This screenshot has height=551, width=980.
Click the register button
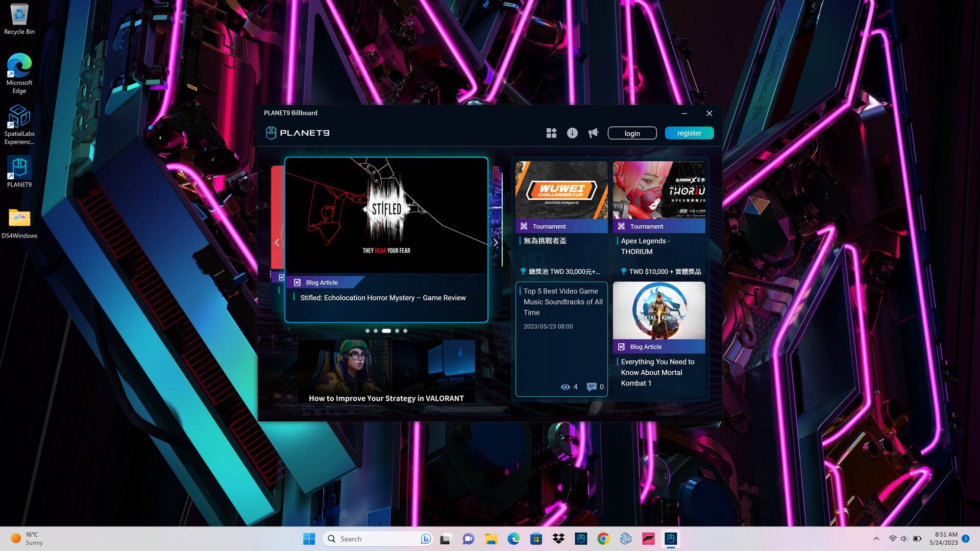pyautogui.click(x=689, y=133)
